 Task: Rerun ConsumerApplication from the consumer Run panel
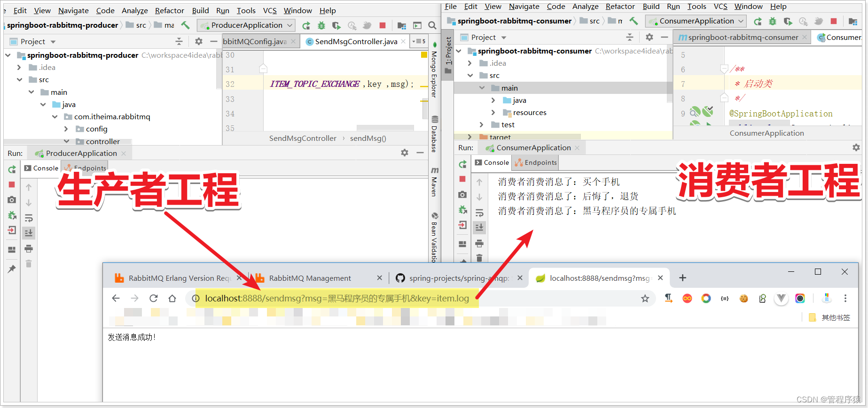[463, 164]
